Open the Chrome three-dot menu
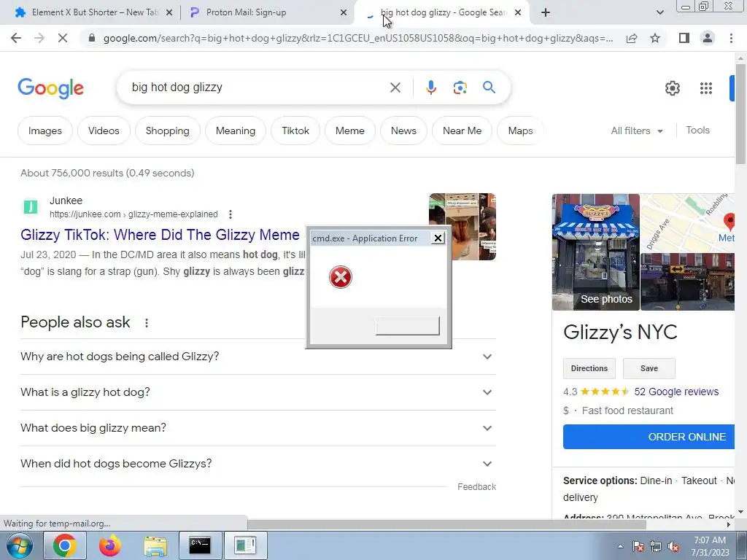Viewport: 747px width, 560px height. point(731,38)
